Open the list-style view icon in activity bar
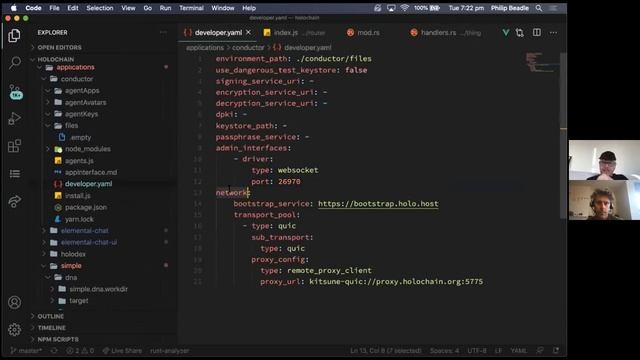This screenshot has width=640, height=360. click(15, 174)
